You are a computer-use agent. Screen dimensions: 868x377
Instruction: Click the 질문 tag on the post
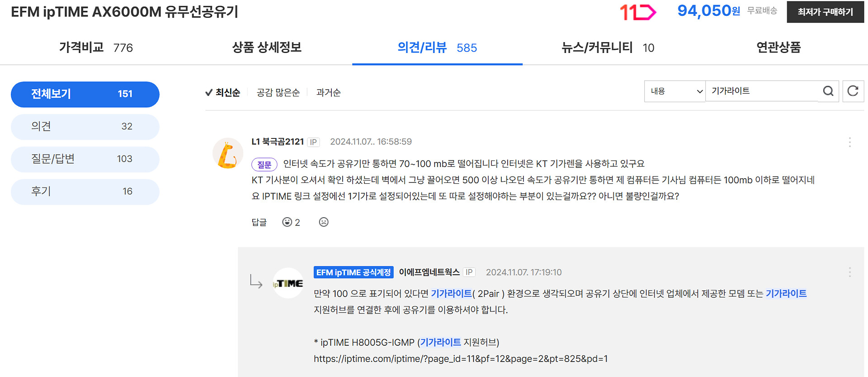(264, 164)
